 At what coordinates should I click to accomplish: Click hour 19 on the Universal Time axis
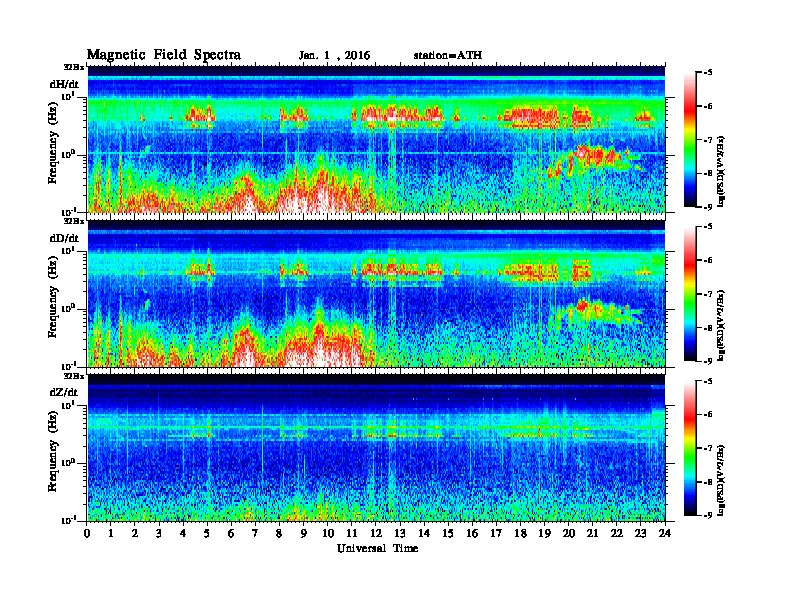(x=544, y=533)
